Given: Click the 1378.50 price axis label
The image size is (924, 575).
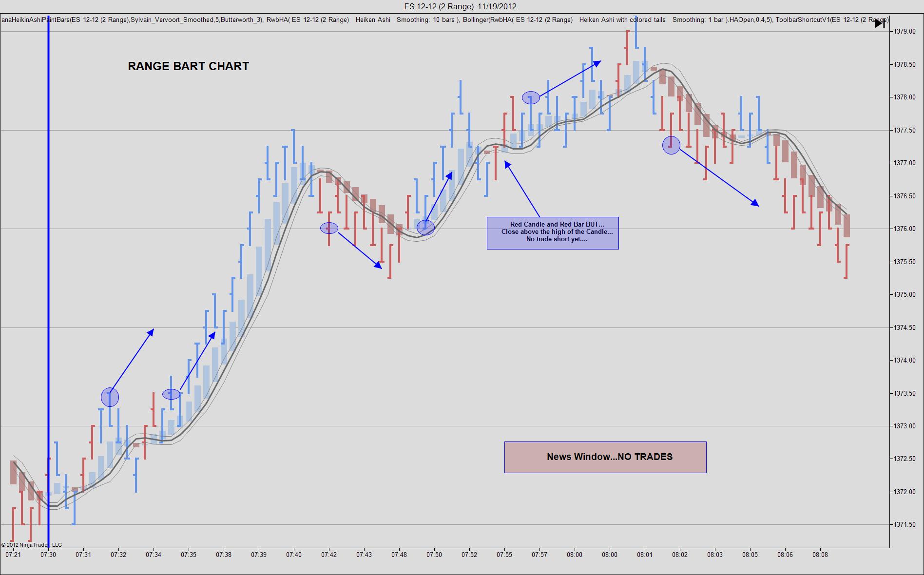Looking at the screenshot, I should tap(904, 64).
